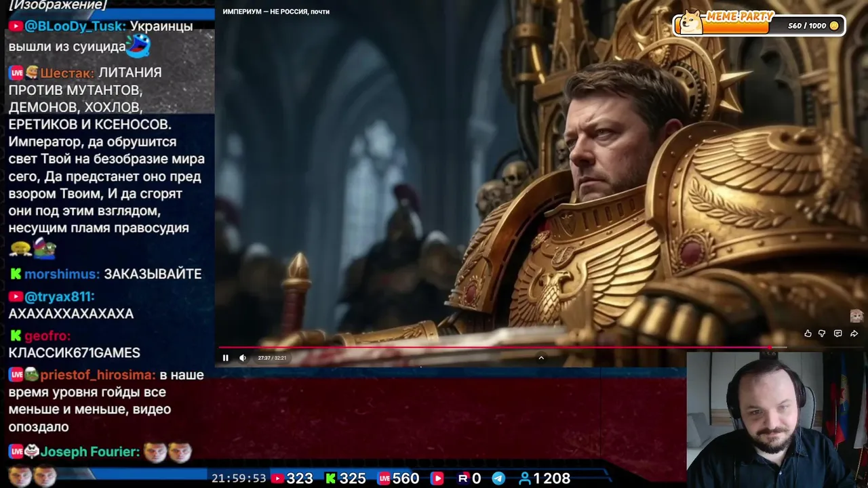Click the Rutube R icon next to 0
Viewport: 868px width, 488px height.
[463, 479]
